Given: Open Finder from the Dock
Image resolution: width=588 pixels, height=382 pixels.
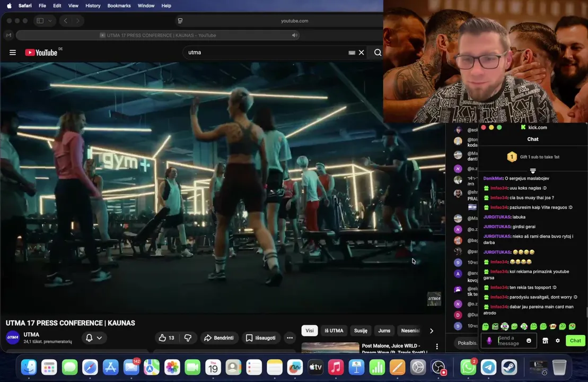Looking at the screenshot, I should click(x=29, y=367).
